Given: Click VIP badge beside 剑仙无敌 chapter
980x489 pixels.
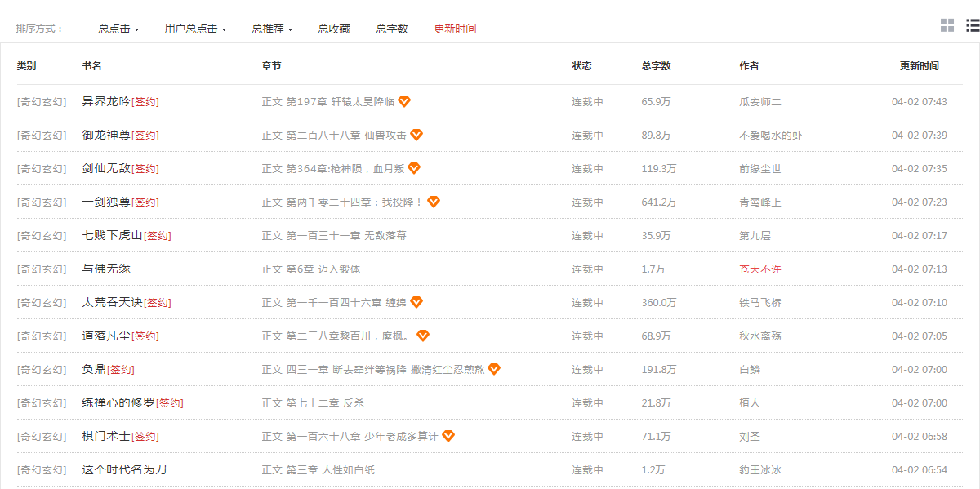Looking at the screenshot, I should pyautogui.click(x=414, y=168).
